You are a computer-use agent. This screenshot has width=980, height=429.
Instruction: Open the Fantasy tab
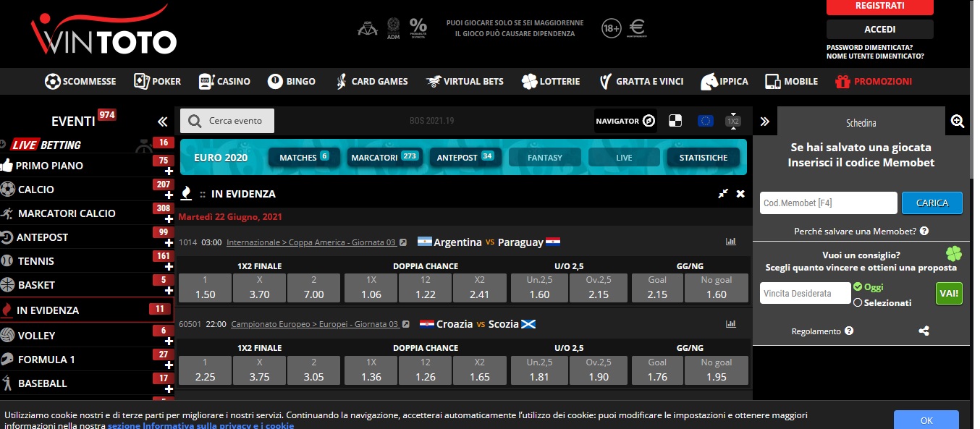tap(545, 157)
